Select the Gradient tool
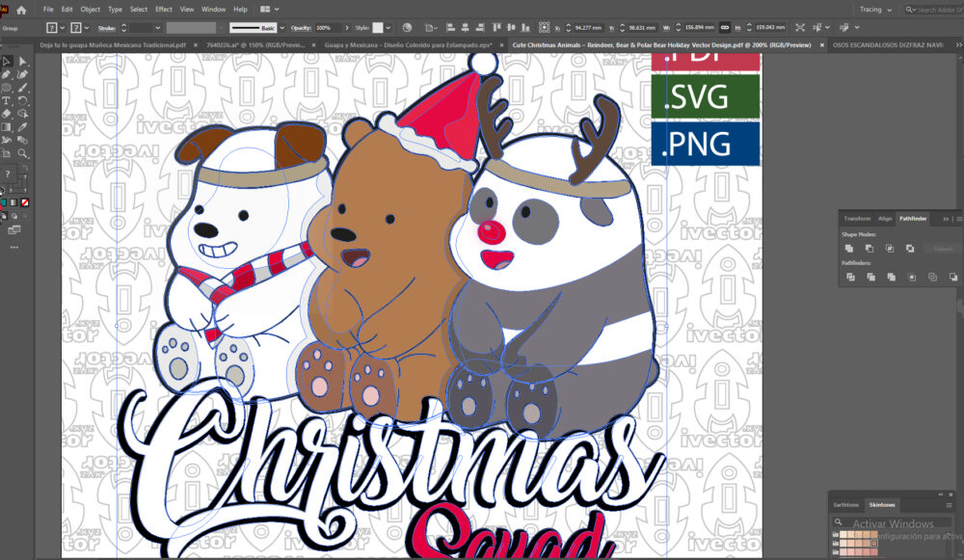The image size is (964, 560). coord(7,127)
